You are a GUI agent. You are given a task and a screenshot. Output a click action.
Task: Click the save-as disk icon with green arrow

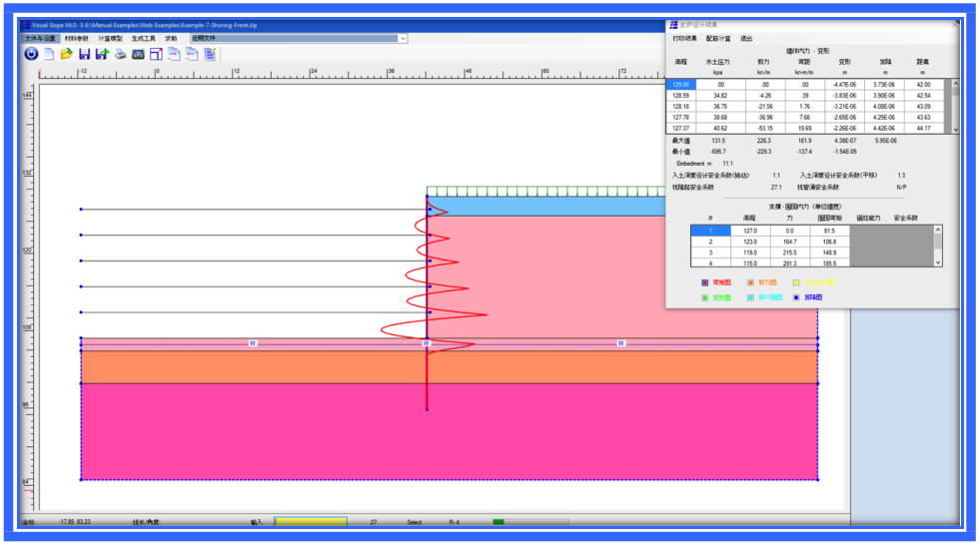(x=102, y=54)
